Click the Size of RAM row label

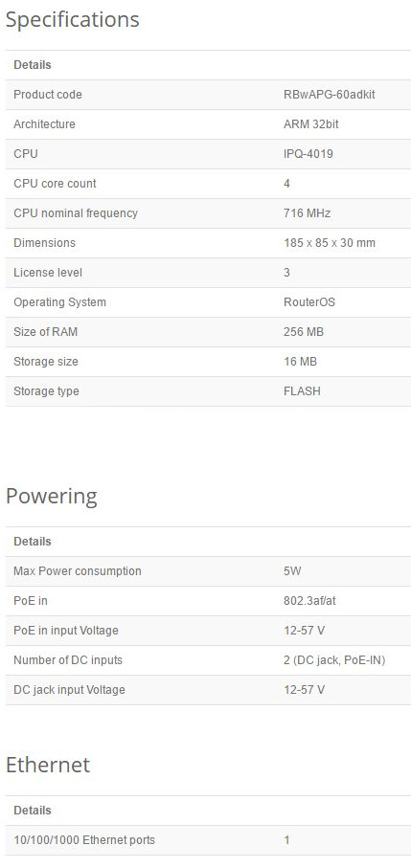pos(45,332)
